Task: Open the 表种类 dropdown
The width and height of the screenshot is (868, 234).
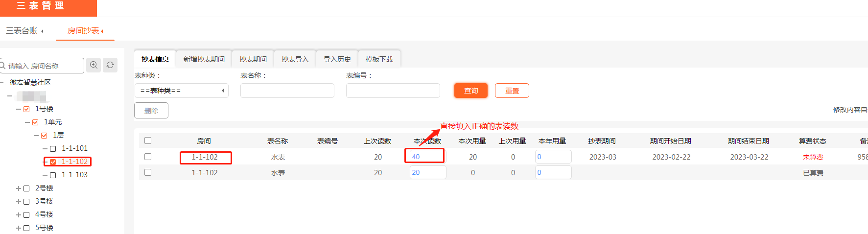Action: pos(181,91)
